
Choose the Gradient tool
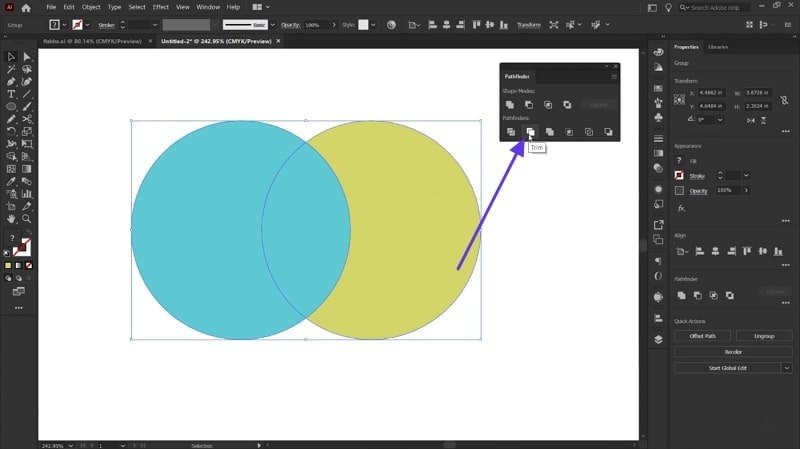27,169
